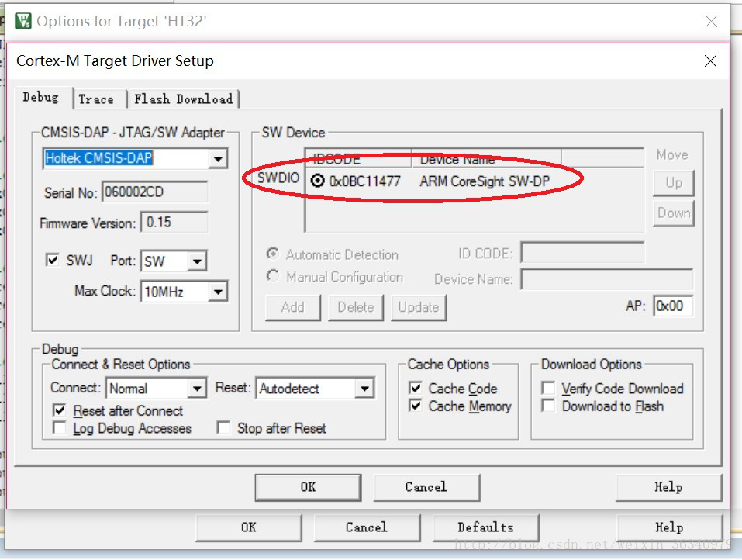Switch to the Trace tab
742x560 pixels.
(x=96, y=99)
